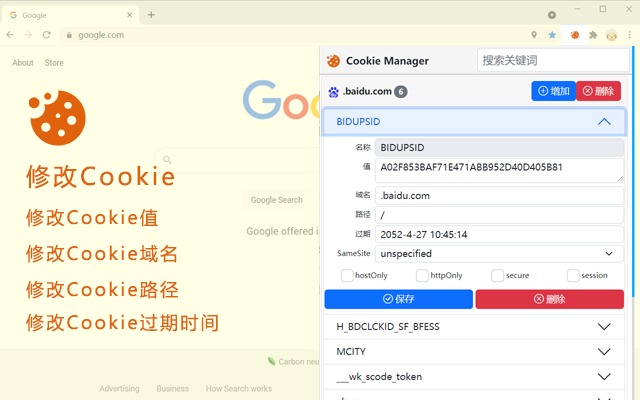640x400 pixels.
Task: Click the browser forward arrow
Action: point(28,35)
